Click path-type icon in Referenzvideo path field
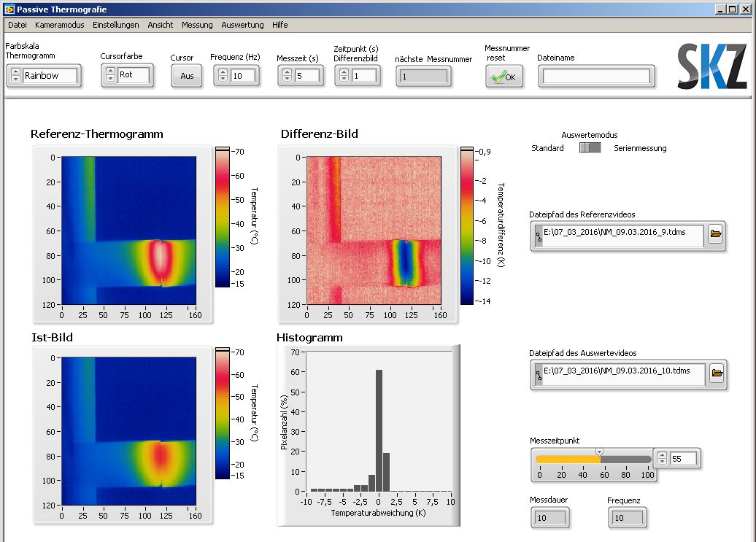 pyautogui.click(x=539, y=236)
